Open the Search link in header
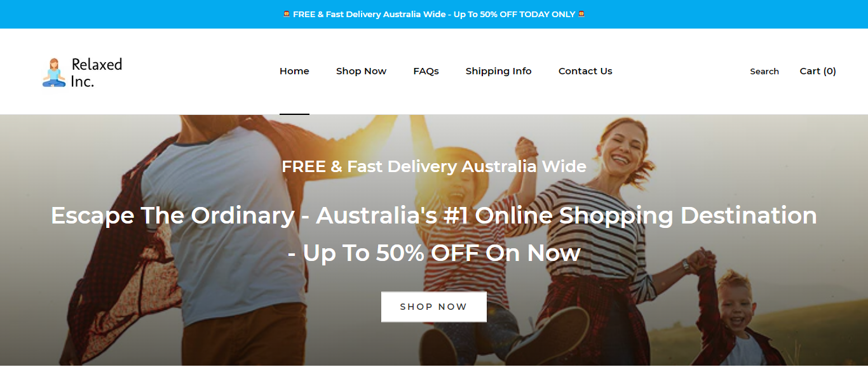Image resolution: width=868 pixels, height=367 pixels. pos(764,72)
